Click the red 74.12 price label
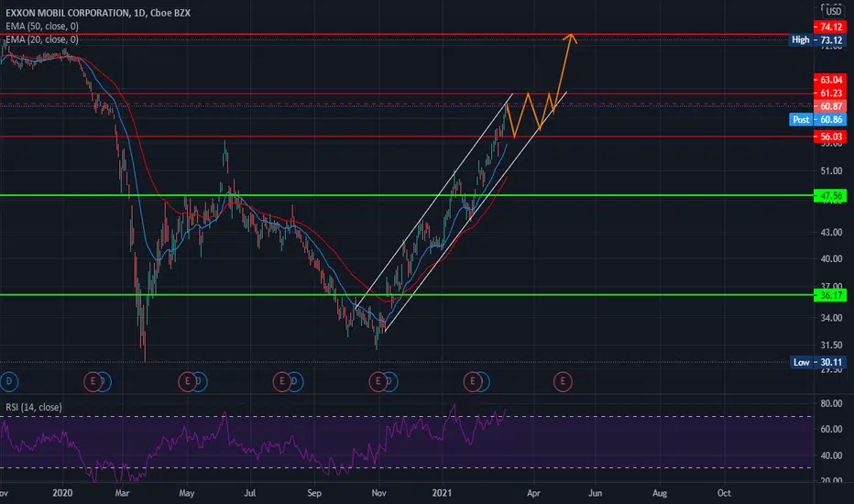The width and height of the screenshot is (854, 504). tap(830, 27)
